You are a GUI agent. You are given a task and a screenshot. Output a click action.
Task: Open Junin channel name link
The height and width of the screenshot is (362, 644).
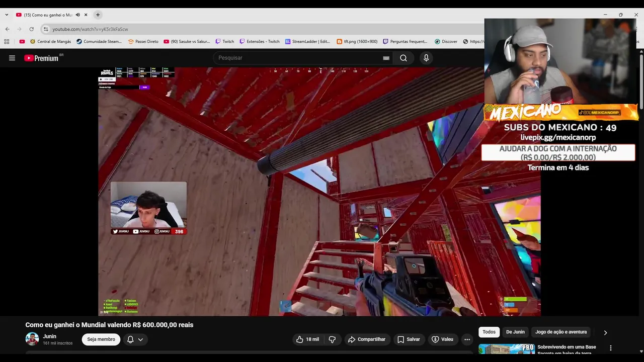coord(49,336)
